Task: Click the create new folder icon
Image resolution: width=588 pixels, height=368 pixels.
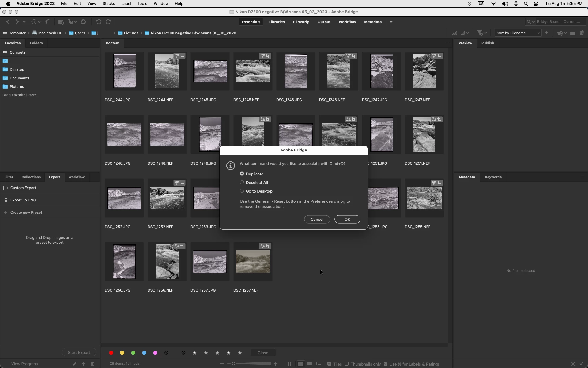Action: point(572,33)
